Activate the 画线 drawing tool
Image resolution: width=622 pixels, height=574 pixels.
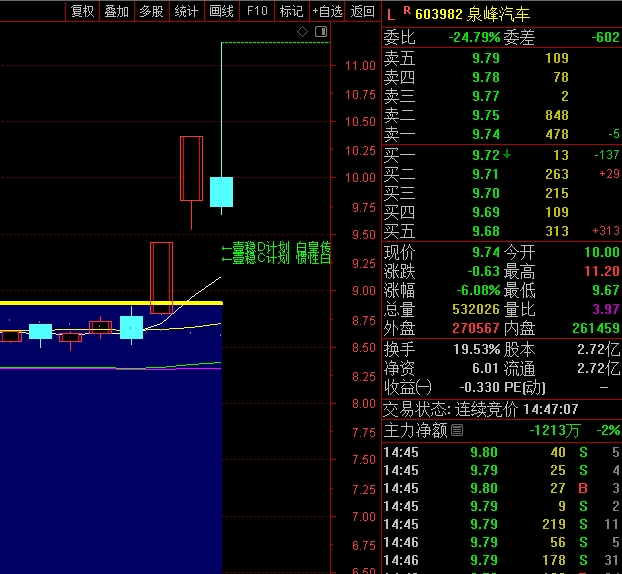[221, 11]
